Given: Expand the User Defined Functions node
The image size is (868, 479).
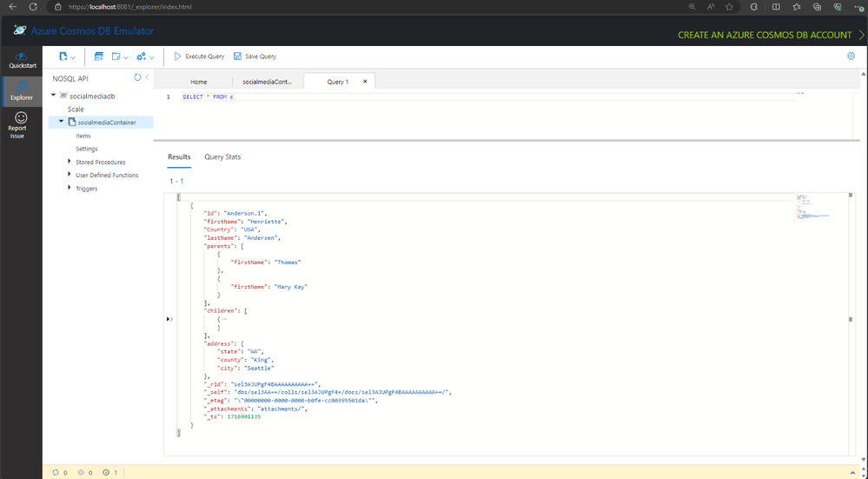Looking at the screenshot, I should click(x=70, y=175).
